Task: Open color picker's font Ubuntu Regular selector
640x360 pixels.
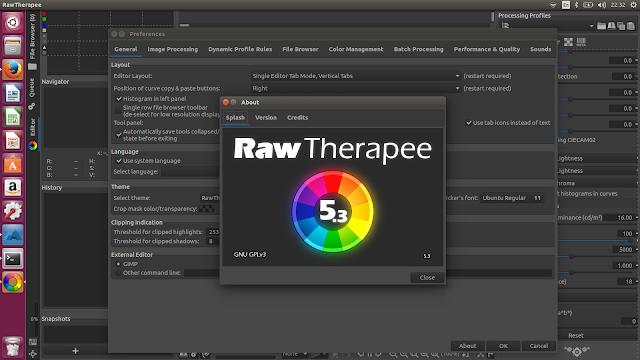Action: 511,198
